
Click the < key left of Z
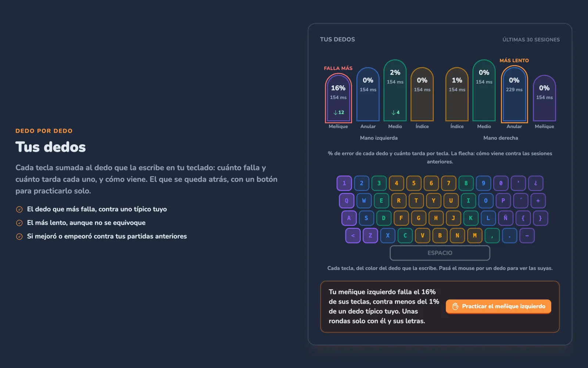click(x=353, y=236)
